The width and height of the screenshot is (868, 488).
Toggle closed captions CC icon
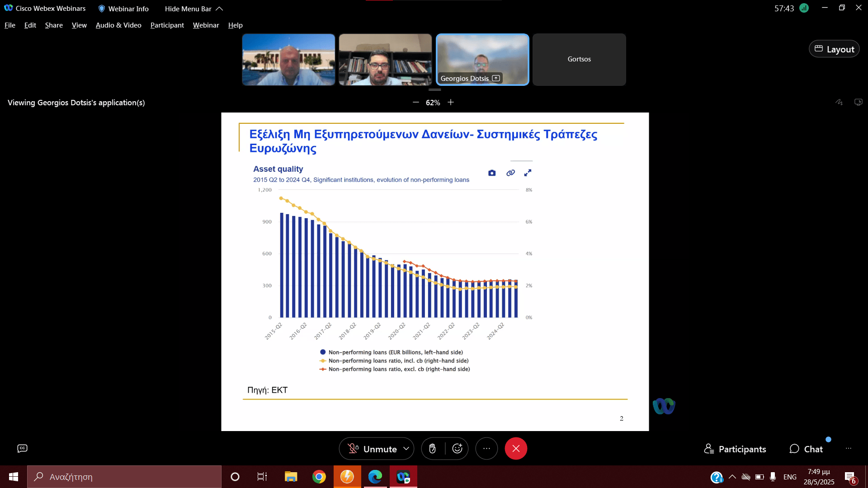(x=22, y=448)
